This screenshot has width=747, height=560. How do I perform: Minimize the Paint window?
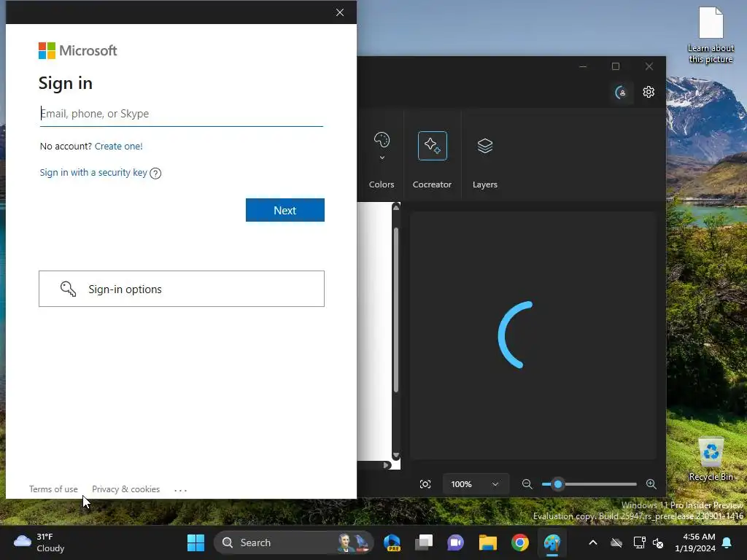(x=583, y=66)
